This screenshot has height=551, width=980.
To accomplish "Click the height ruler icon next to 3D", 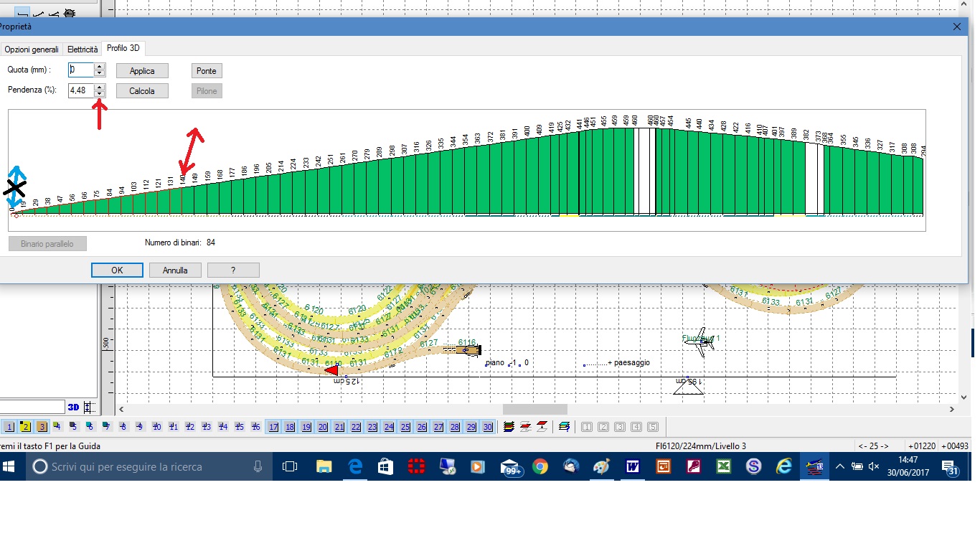I will [88, 408].
